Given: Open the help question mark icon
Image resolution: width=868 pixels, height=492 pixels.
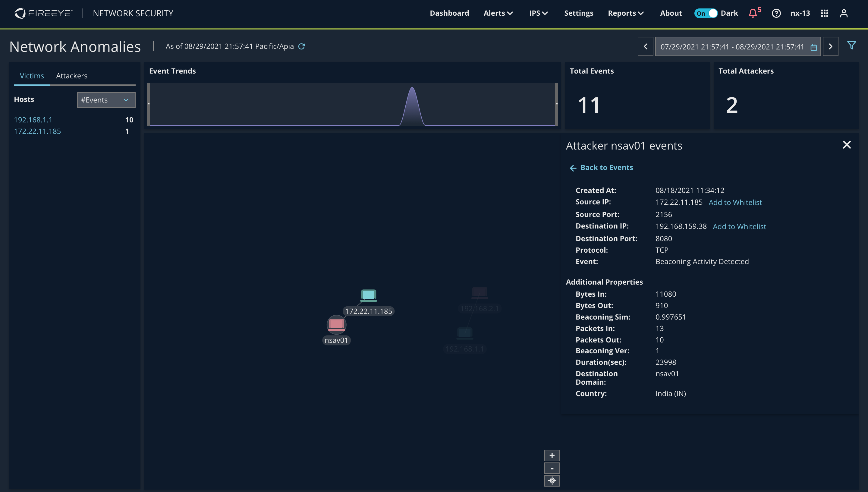Looking at the screenshot, I should pos(776,13).
